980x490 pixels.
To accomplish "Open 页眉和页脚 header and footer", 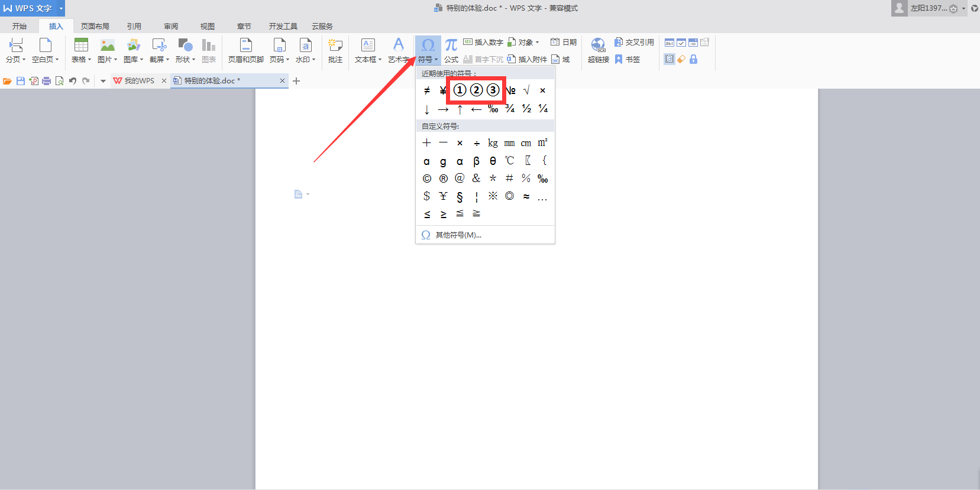I will coord(246,50).
